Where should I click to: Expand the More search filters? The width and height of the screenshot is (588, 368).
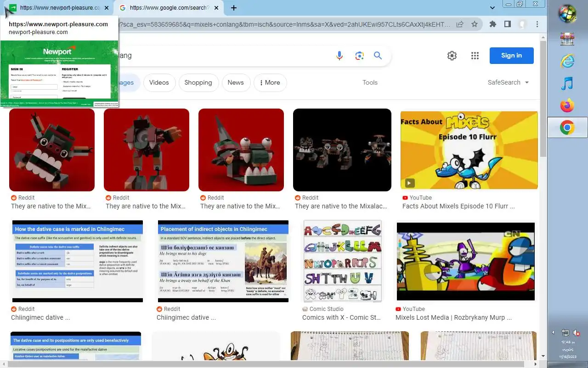tap(270, 82)
